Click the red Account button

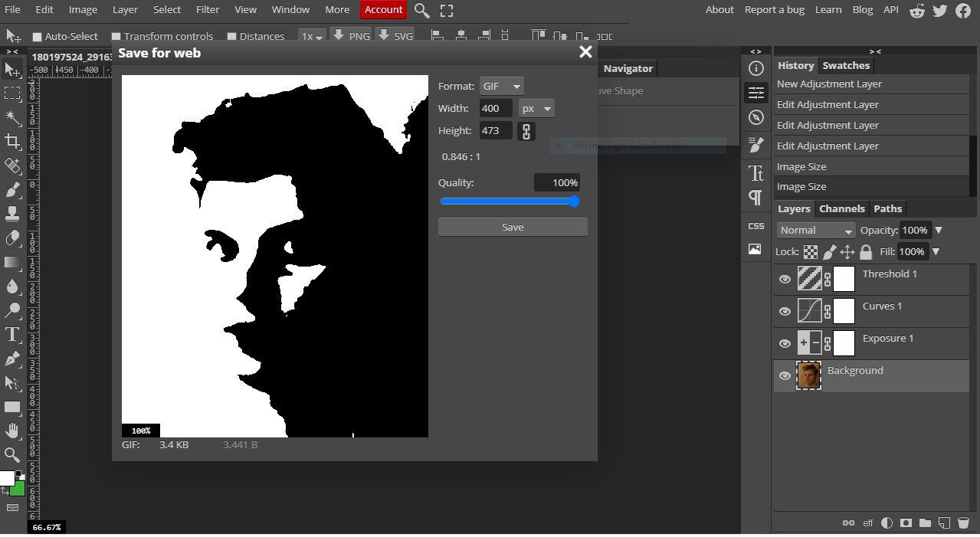point(383,10)
